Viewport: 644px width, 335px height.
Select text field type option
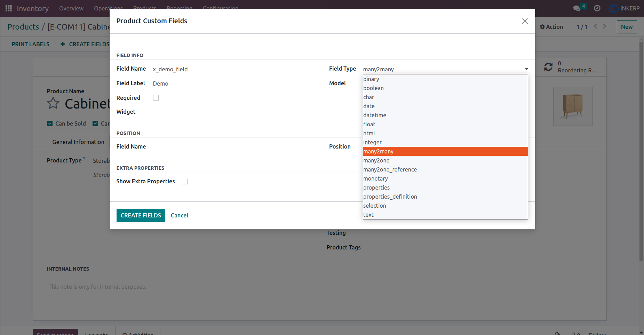[x=445, y=215]
